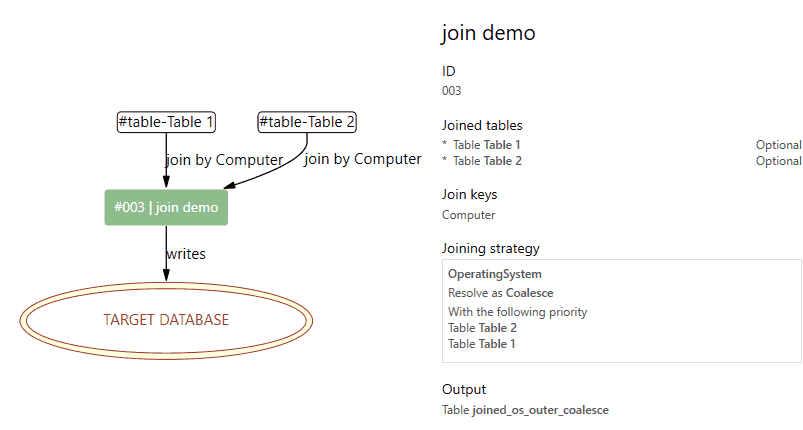Open Table 2 in Joined tables list
This screenshot has width=803, height=430.
tap(502, 161)
